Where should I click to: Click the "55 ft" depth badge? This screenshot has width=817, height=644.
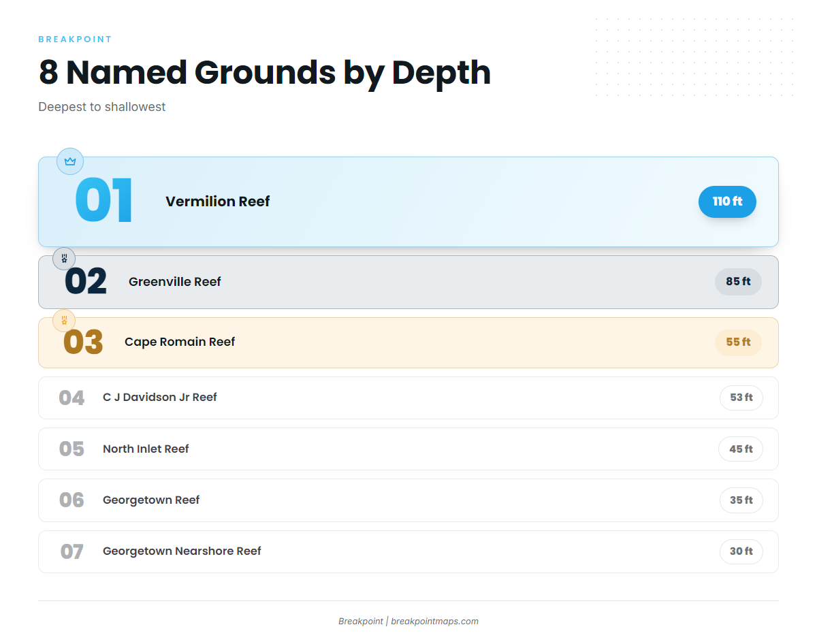pos(738,342)
